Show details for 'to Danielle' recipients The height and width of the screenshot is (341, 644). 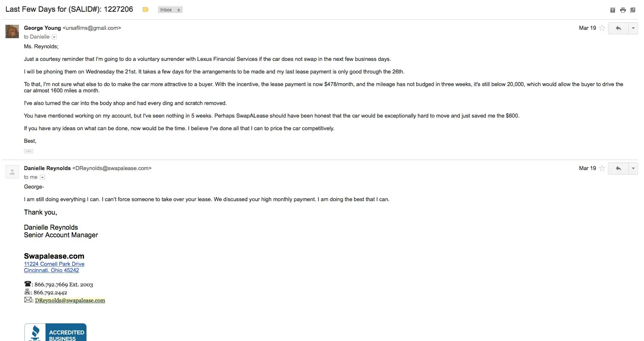[x=54, y=37]
